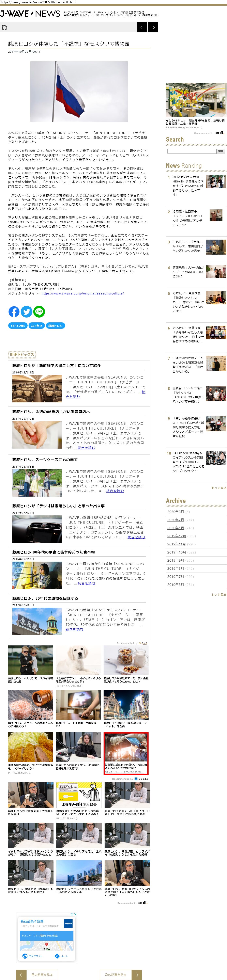
Task: Open recommended card about tonkatsu and magnesium
Action: [30, 753]
